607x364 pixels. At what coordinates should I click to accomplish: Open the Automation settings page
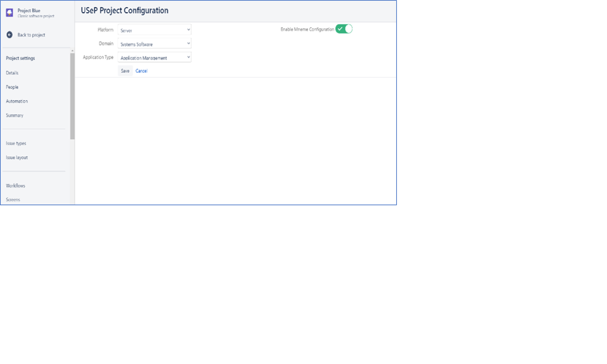click(17, 101)
